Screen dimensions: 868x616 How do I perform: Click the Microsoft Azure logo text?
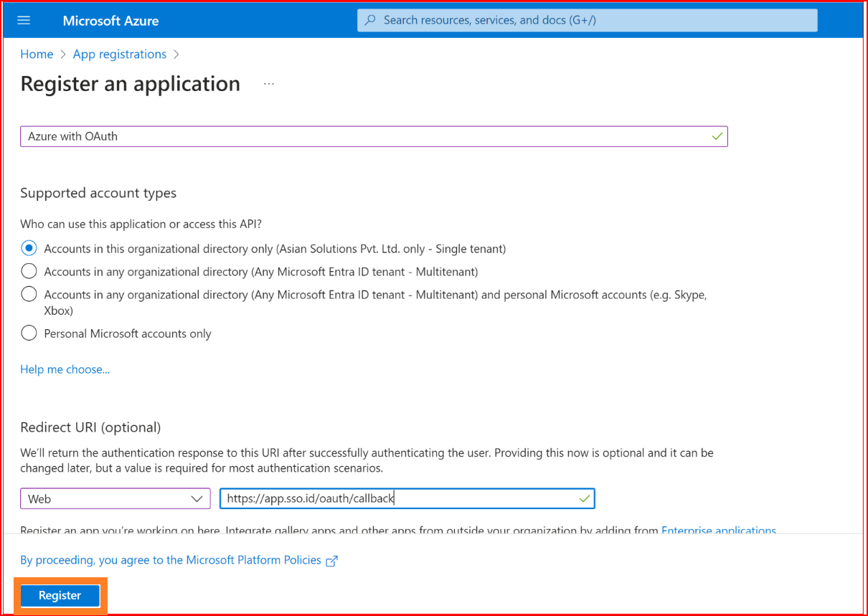(x=110, y=21)
